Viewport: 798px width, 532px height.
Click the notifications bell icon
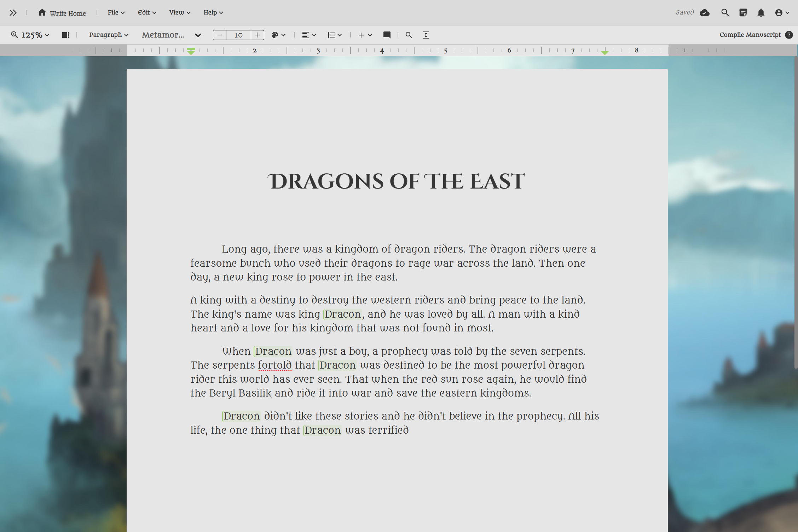pyautogui.click(x=761, y=13)
